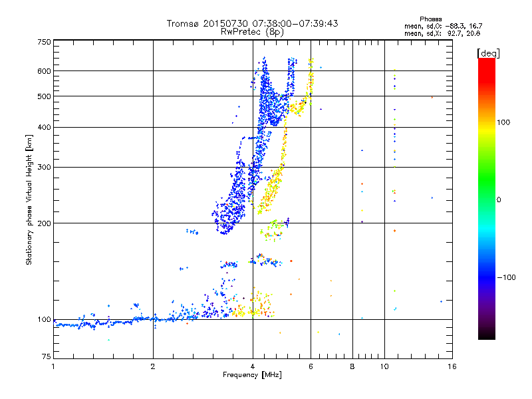Click the x-axis tick label '16'

click(x=452, y=366)
